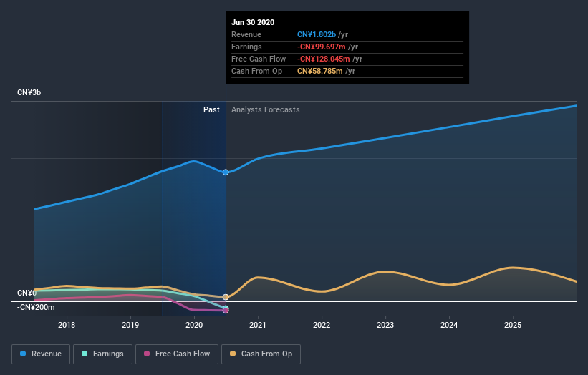This screenshot has height=375, width=588.
Task: Click the 2024 x-axis label
Action: click(x=449, y=325)
